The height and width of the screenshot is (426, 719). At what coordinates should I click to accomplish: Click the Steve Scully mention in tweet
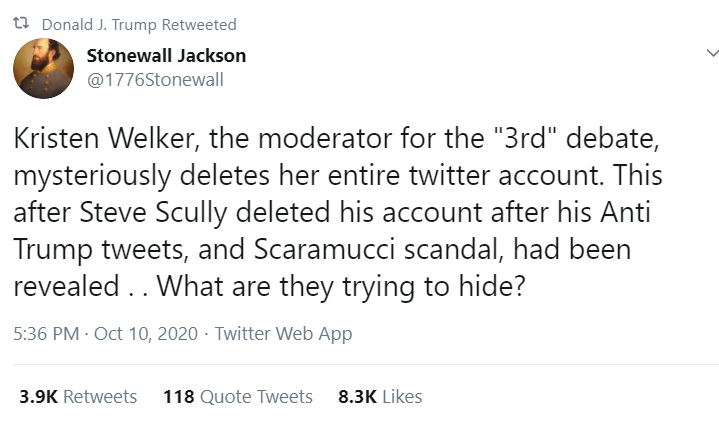pyautogui.click(x=153, y=213)
